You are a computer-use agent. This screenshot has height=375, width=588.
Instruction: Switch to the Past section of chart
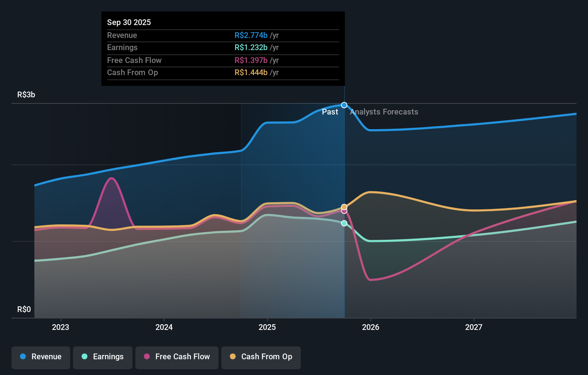click(x=330, y=112)
